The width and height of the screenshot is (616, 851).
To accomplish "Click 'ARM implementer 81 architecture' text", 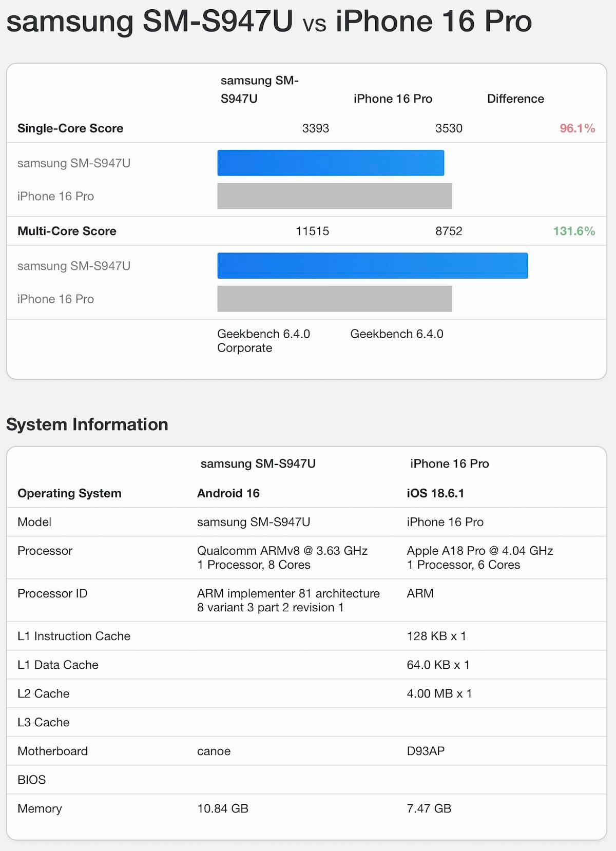I will [x=288, y=593].
